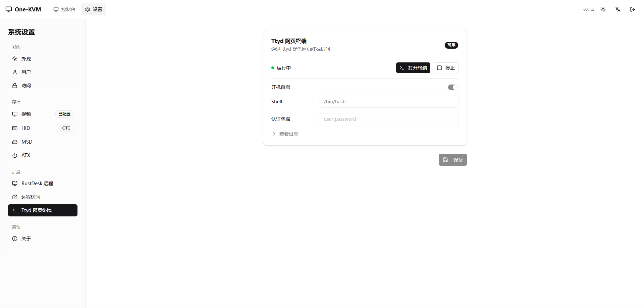Expand the view logs section

(288, 134)
